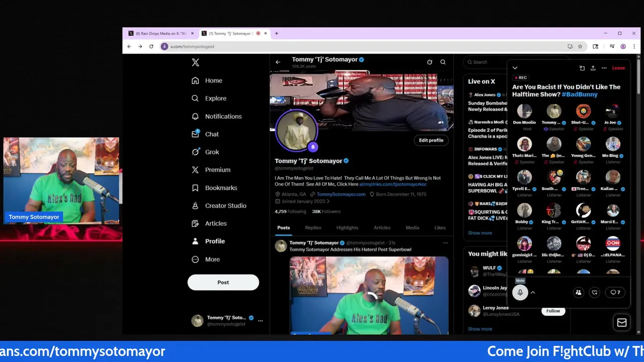Viewport: 644px width, 362px height.
Task: Expand microphone options with the up chevron
Action: click(533, 292)
